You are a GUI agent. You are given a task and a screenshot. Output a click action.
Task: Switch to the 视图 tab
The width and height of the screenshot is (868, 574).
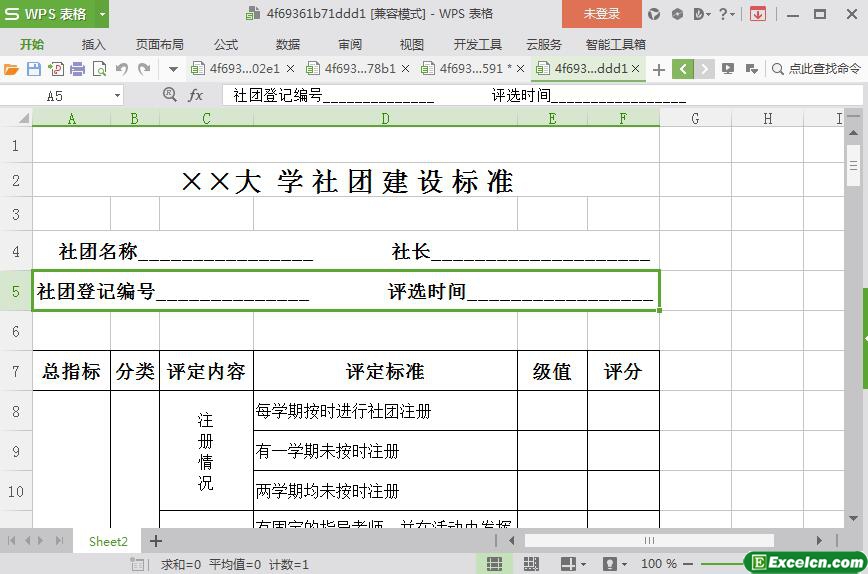pos(412,44)
